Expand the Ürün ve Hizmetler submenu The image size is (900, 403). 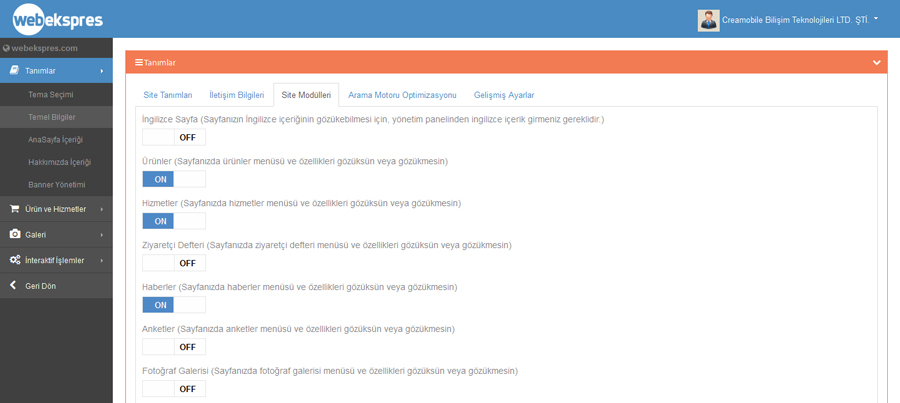click(x=56, y=209)
